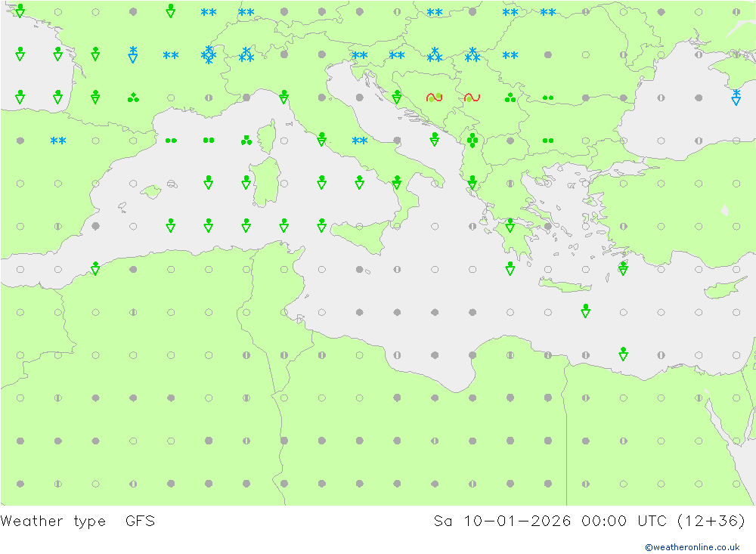Open the weatheronline.co.uk copyright link
This screenshot has width=756, height=554.
tap(692, 547)
